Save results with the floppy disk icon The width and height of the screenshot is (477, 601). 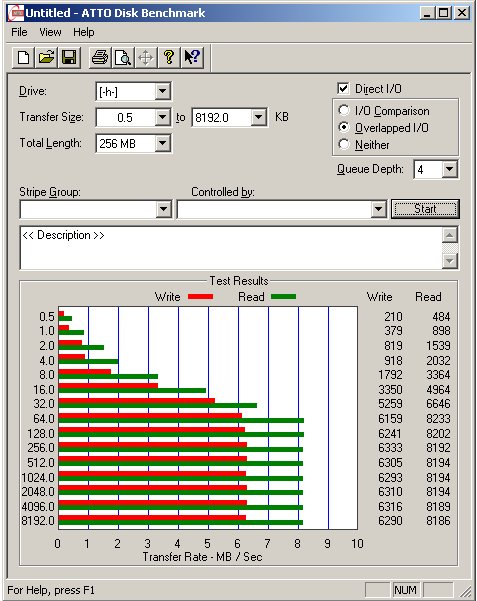click(x=69, y=58)
